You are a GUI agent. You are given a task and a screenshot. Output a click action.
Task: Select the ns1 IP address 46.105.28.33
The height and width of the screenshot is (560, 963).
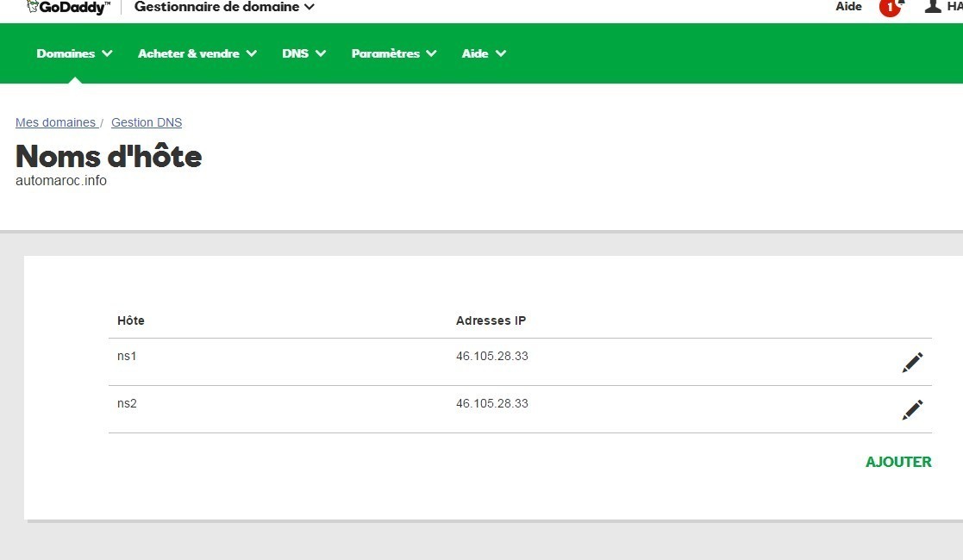492,356
